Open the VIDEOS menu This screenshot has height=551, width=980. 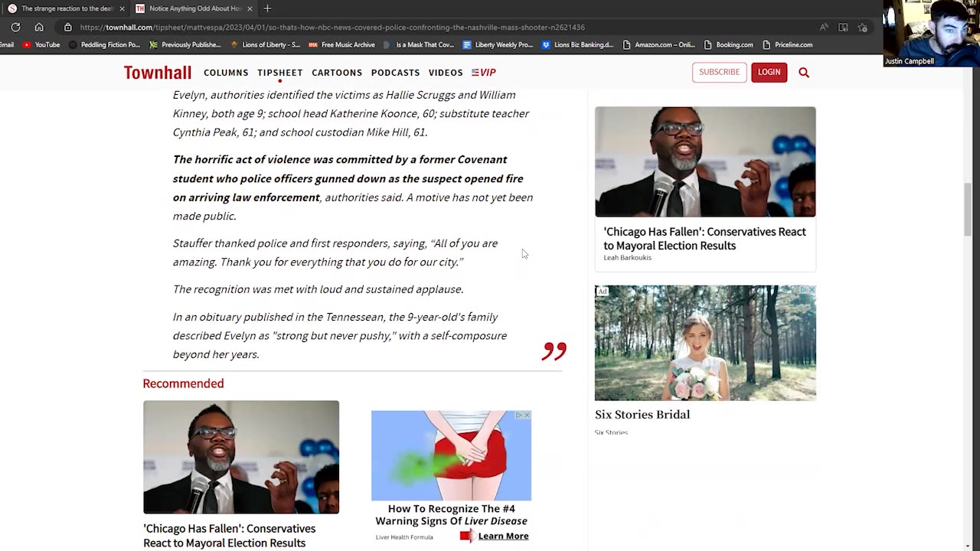tap(446, 73)
